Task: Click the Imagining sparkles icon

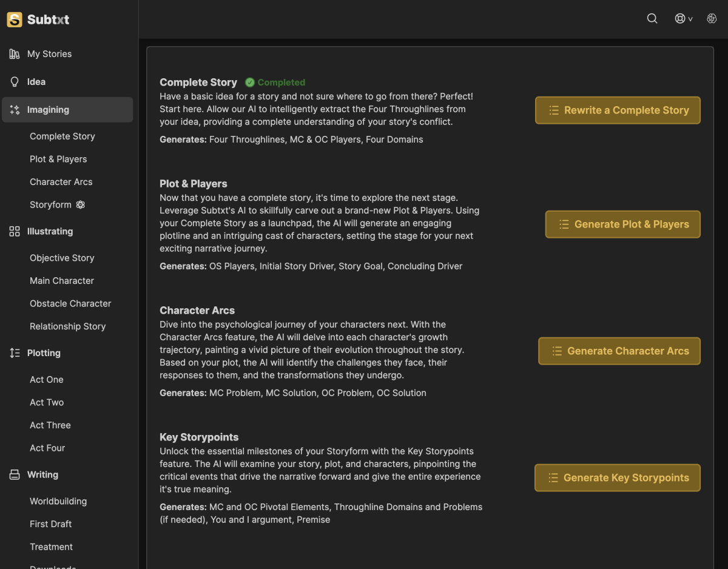Action: (x=15, y=110)
